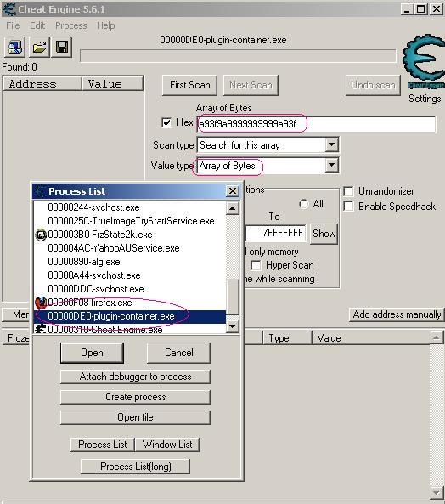Viewport: 445px width, 504px height.
Task: Select 00000F08-firefox.exe entry
Action: (x=129, y=303)
